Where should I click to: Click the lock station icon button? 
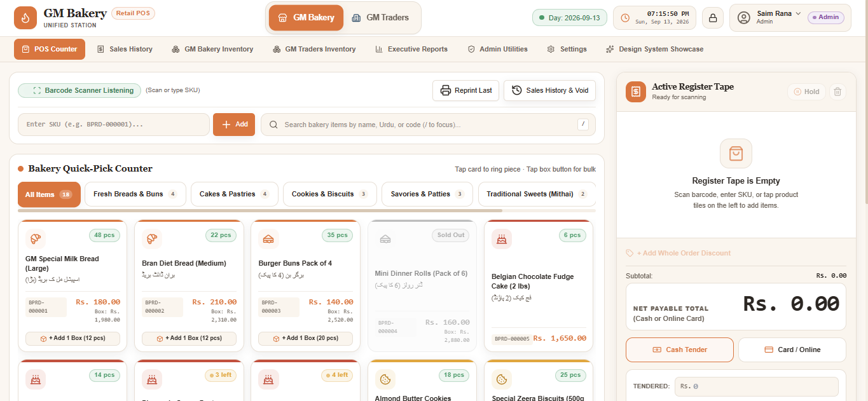coord(713,18)
